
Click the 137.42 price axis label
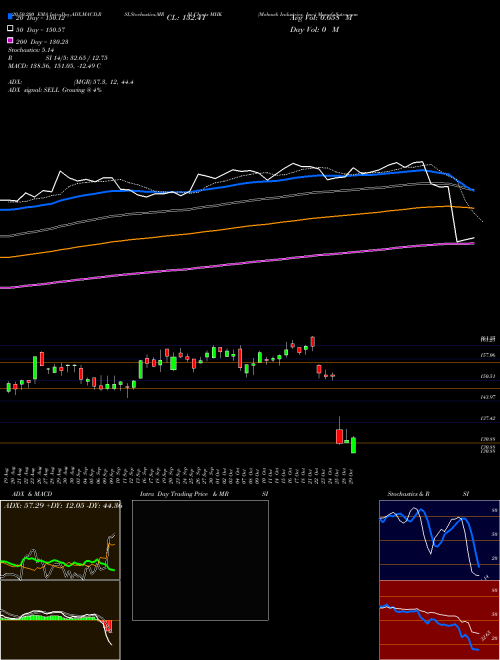tap(488, 418)
